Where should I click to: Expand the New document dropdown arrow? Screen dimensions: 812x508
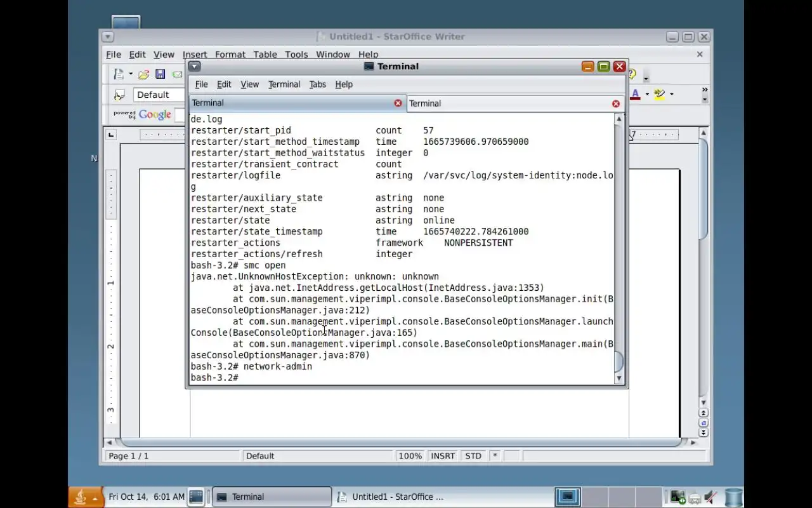131,74
